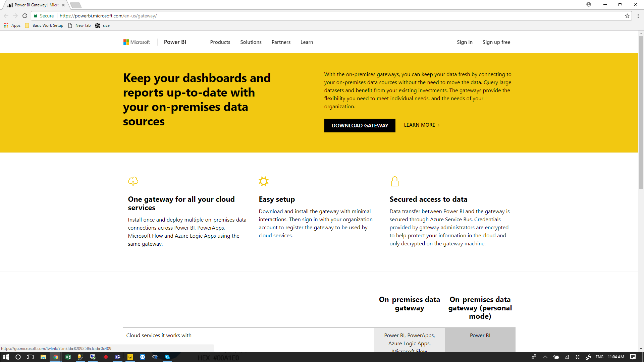Screen dimensions: 644x362
Task: Open the Basic Work Setup bookmark folder
Action: tap(44, 25)
